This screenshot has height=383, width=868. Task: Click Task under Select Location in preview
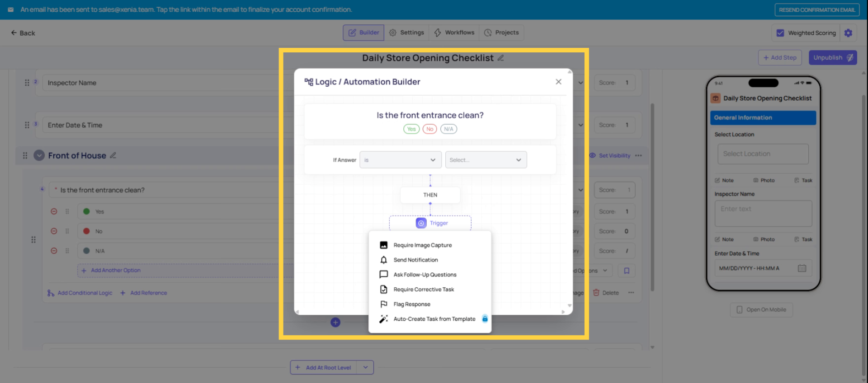tap(803, 180)
